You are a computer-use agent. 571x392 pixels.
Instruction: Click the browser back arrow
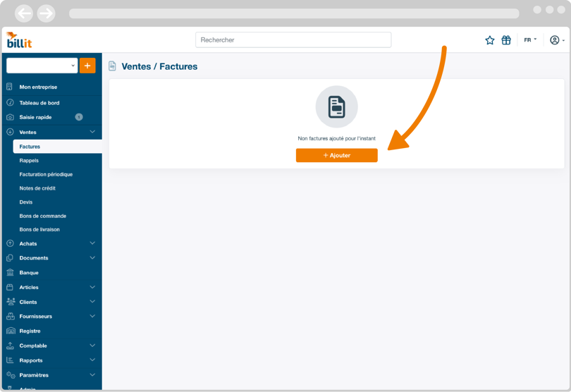24,13
